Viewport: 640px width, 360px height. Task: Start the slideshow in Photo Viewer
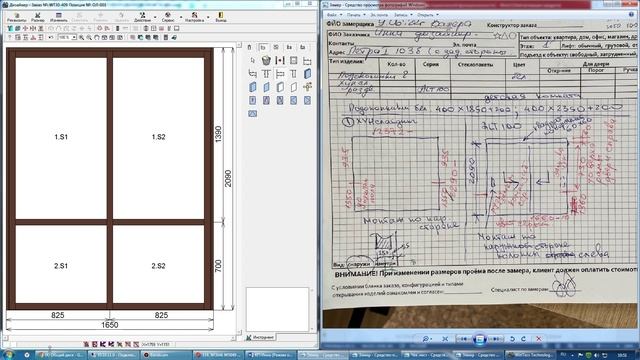click(x=480, y=339)
